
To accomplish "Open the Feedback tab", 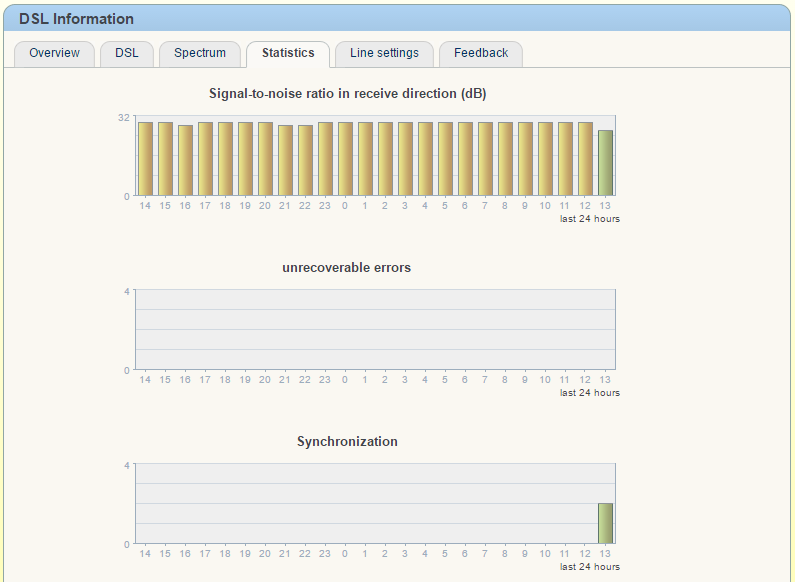I will coord(481,54).
